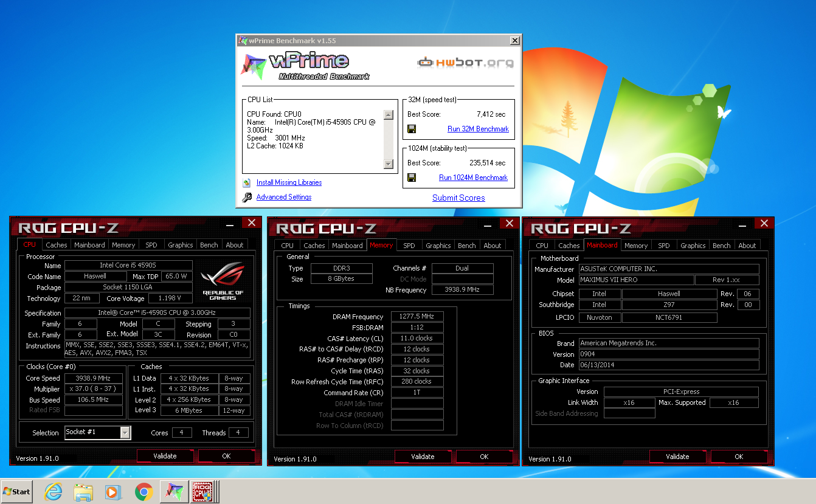Screen dimensions: 816x504
Task: Click the CPU List scroll down arrow
Action: point(389,164)
